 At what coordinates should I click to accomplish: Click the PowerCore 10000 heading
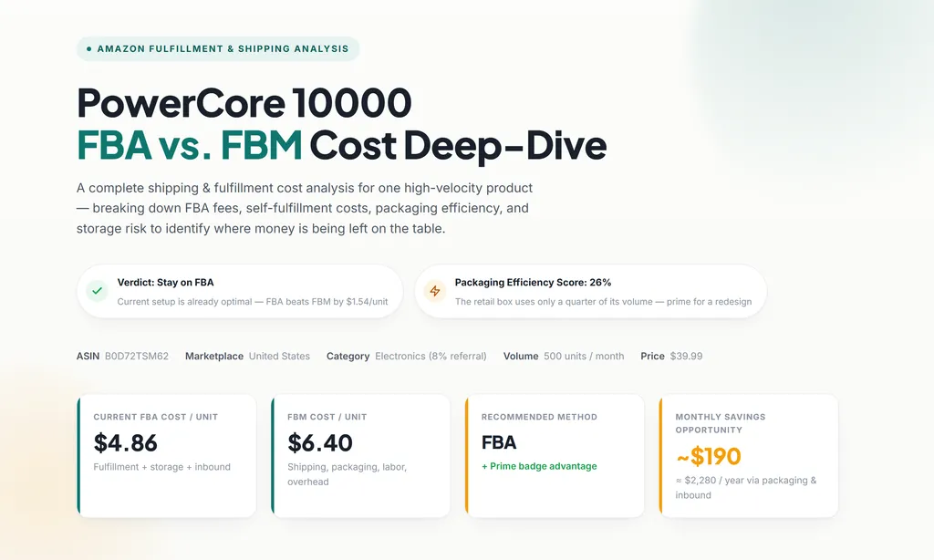(x=244, y=102)
